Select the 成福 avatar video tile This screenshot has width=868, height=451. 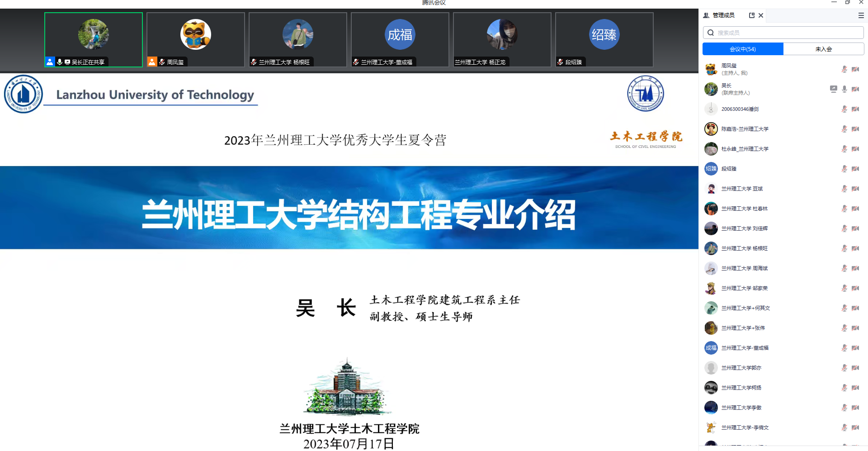click(x=400, y=40)
